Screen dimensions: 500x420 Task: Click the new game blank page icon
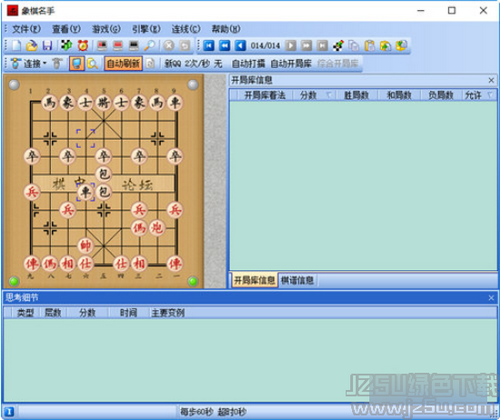coord(16,45)
